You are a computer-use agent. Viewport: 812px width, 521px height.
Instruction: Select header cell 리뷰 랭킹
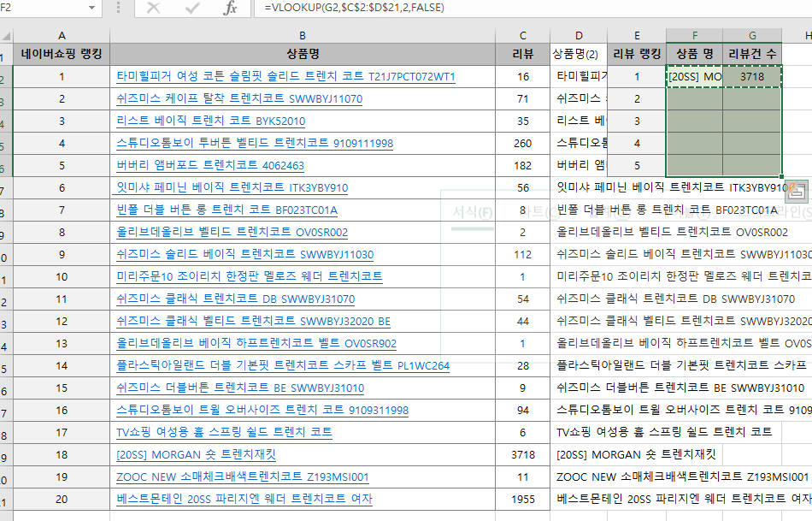(637, 54)
